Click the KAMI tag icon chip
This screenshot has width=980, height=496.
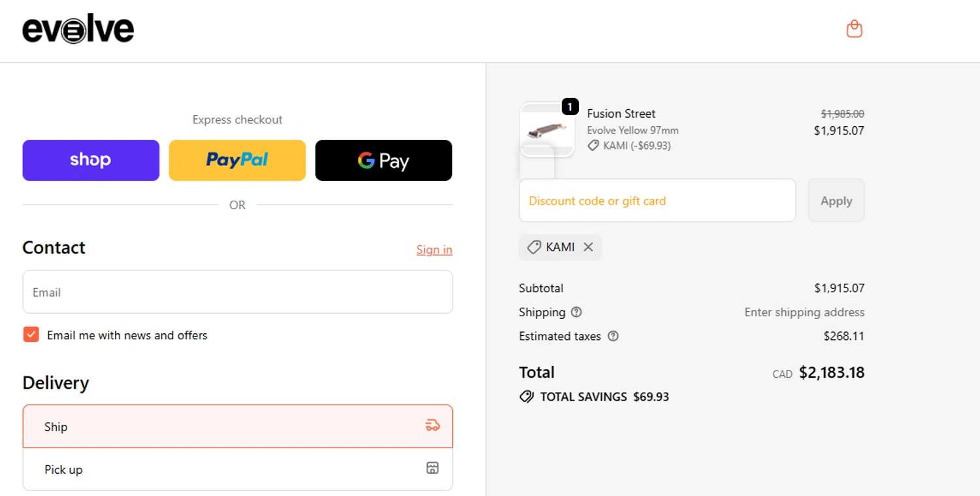click(x=534, y=247)
